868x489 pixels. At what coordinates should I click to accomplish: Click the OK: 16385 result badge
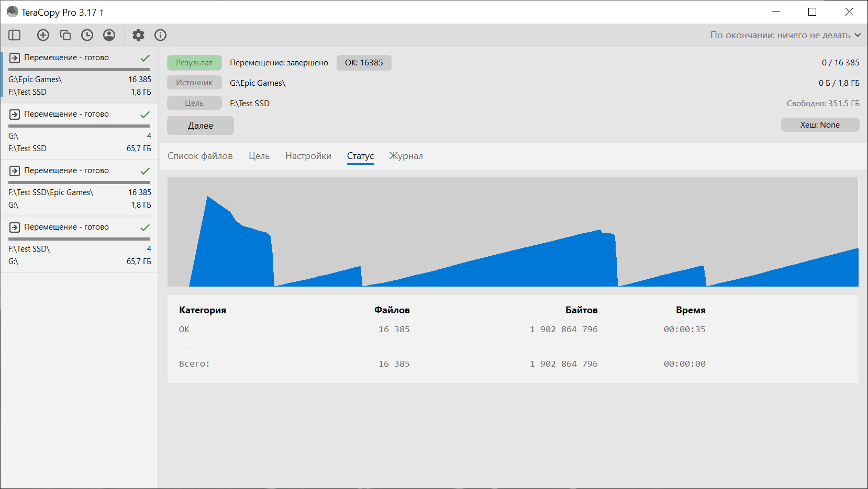pyautogui.click(x=364, y=63)
